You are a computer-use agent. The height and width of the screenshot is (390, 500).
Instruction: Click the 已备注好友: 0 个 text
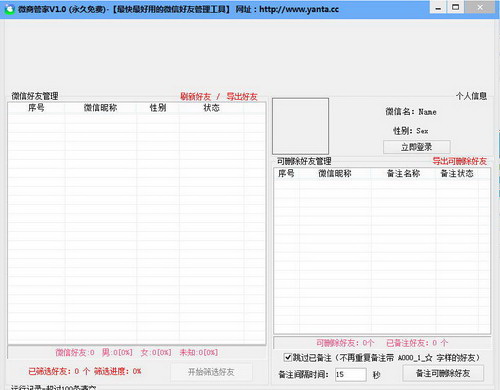tap(417, 343)
